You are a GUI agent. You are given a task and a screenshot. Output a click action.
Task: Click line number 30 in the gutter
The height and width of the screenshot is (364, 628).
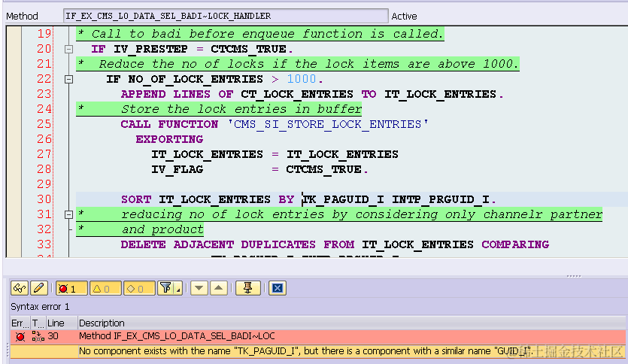point(44,199)
